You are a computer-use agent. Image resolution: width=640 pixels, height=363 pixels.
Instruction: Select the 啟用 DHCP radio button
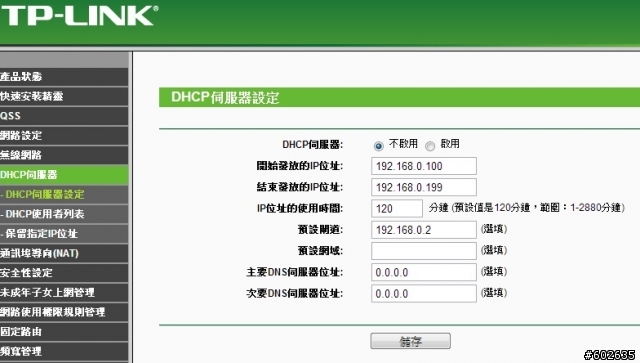point(430,146)
